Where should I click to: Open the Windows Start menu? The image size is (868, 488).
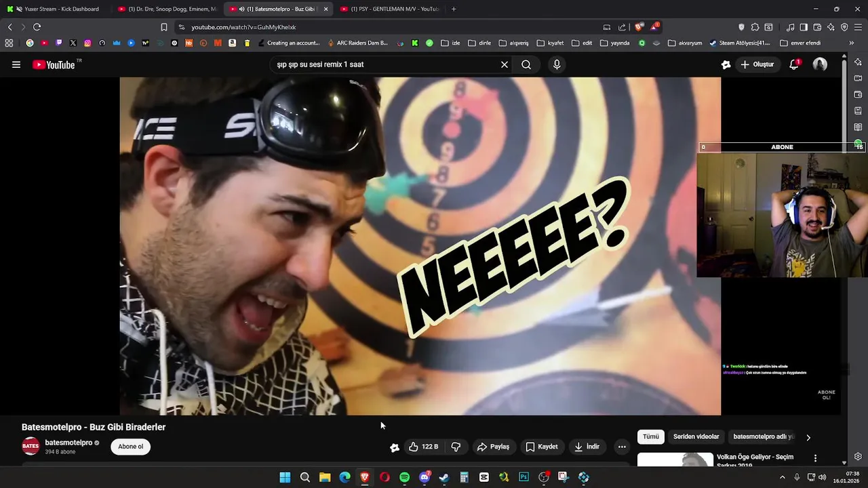[285, 477]
